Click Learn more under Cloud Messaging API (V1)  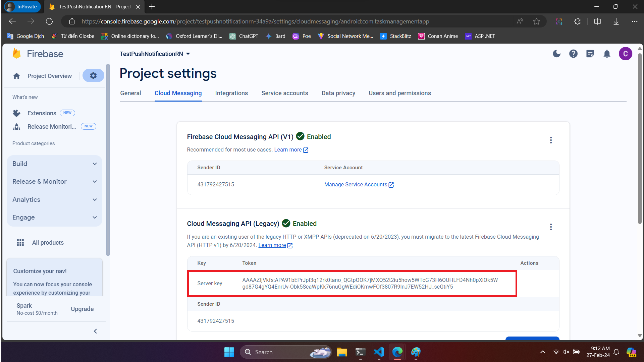click(291, 150)
